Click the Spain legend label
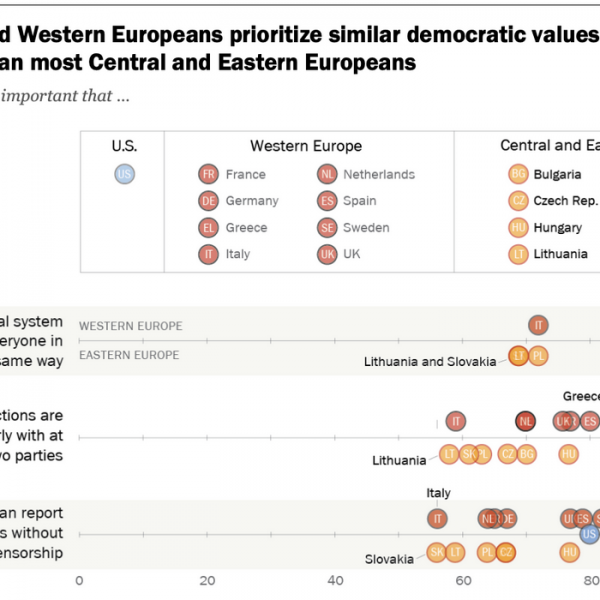600x600 pixels. [362, 201]
